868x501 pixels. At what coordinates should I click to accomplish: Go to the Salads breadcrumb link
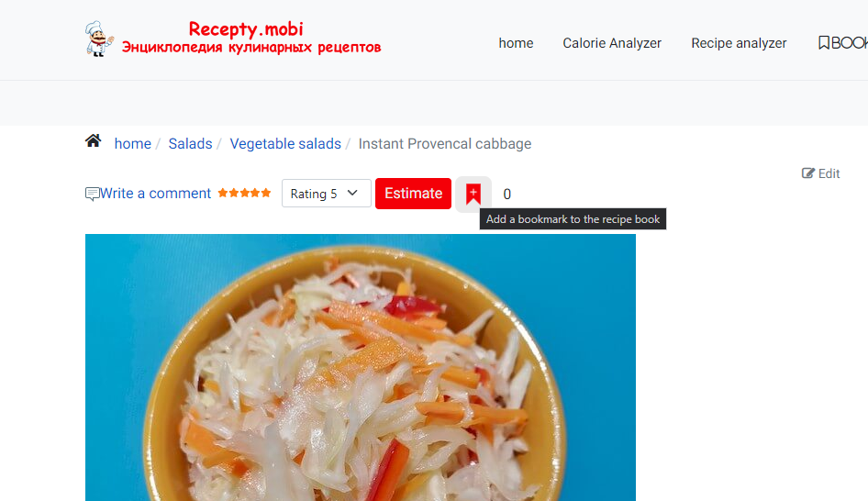point(191,143)
